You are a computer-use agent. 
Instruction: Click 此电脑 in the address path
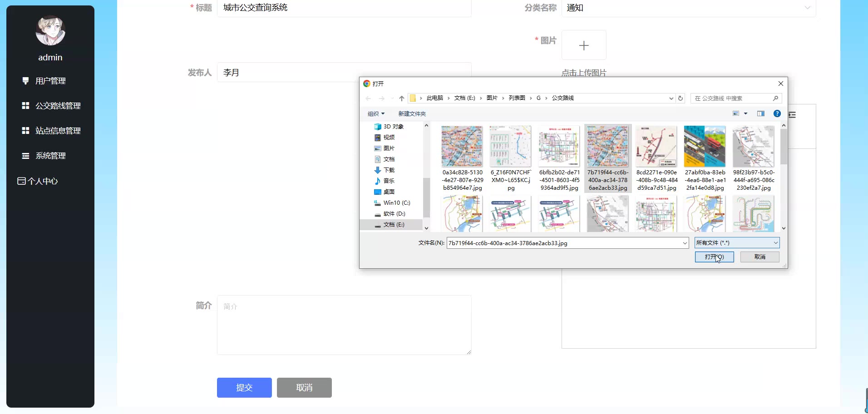[x=435, y=98]
